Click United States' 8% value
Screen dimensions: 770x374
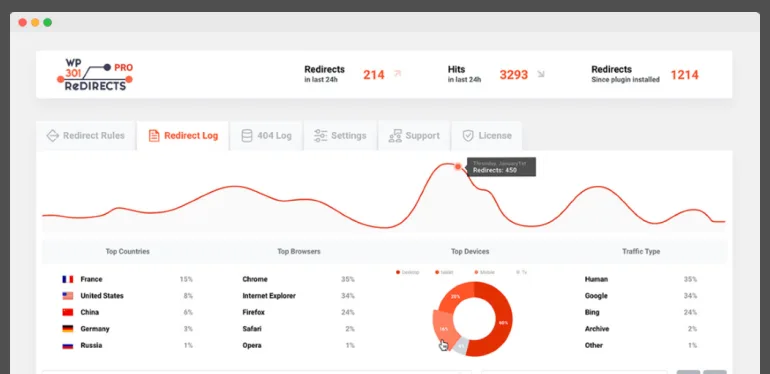(188, 296)
